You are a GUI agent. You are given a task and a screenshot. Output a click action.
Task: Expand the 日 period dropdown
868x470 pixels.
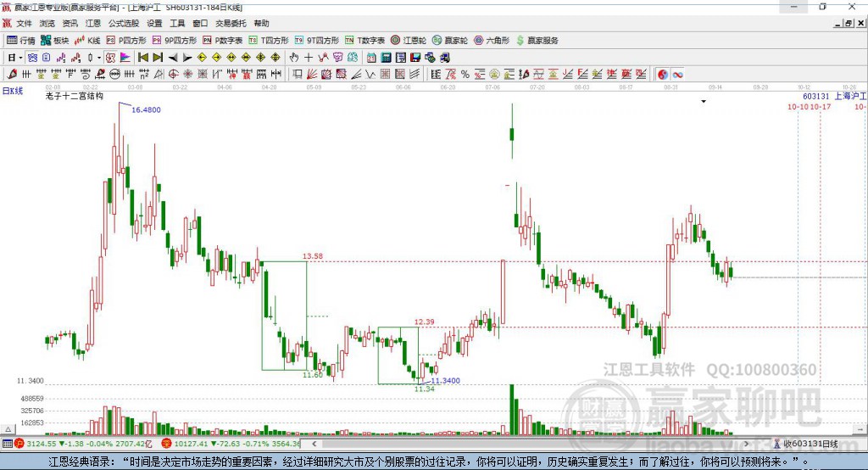pos(20,58)
